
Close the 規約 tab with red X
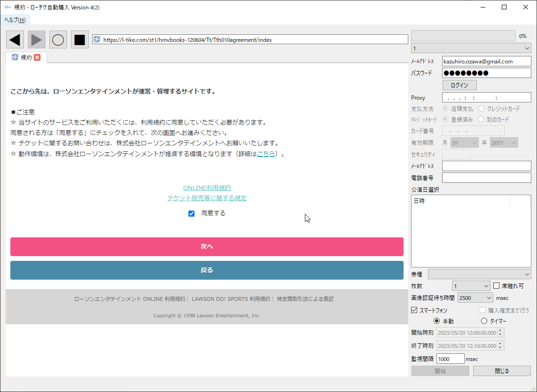pos(37,57)
